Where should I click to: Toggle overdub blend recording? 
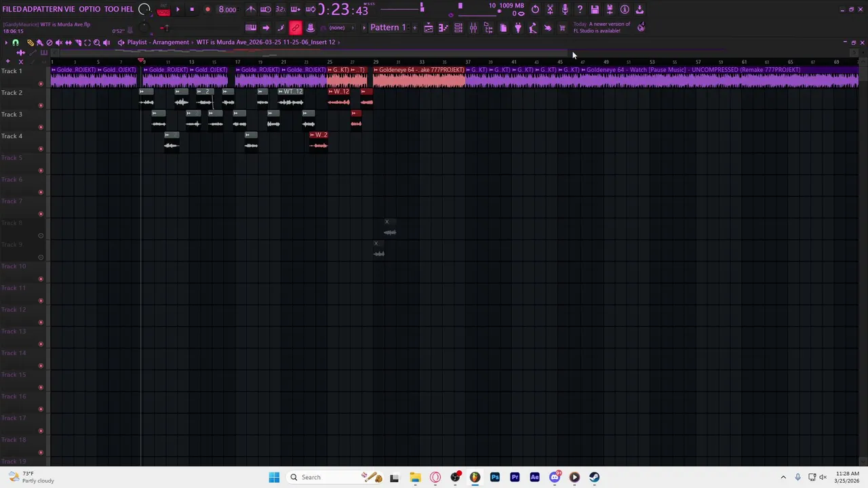(x=295, y=9)
